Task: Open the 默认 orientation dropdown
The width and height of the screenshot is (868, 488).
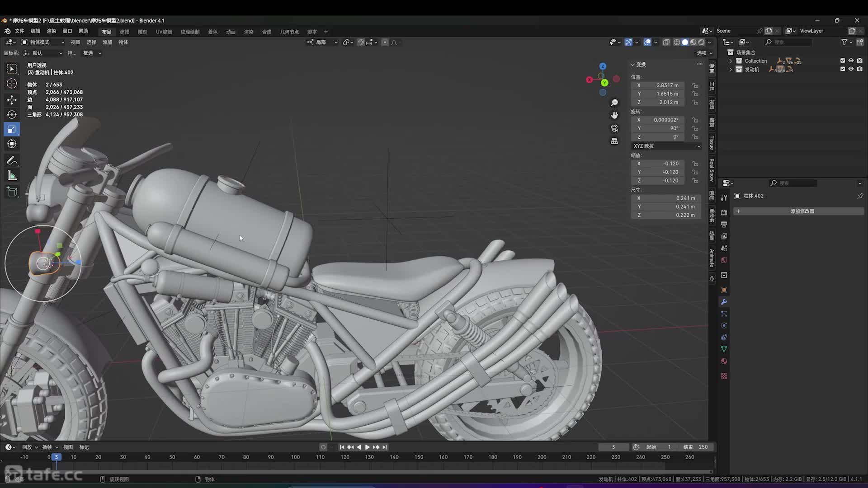Action: pyautogui.click(x=43, y=53)
